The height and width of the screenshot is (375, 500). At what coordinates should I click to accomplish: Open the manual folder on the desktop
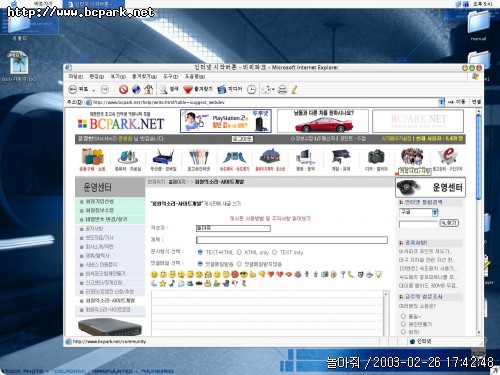pyautogui.click(x=479, y=23)
